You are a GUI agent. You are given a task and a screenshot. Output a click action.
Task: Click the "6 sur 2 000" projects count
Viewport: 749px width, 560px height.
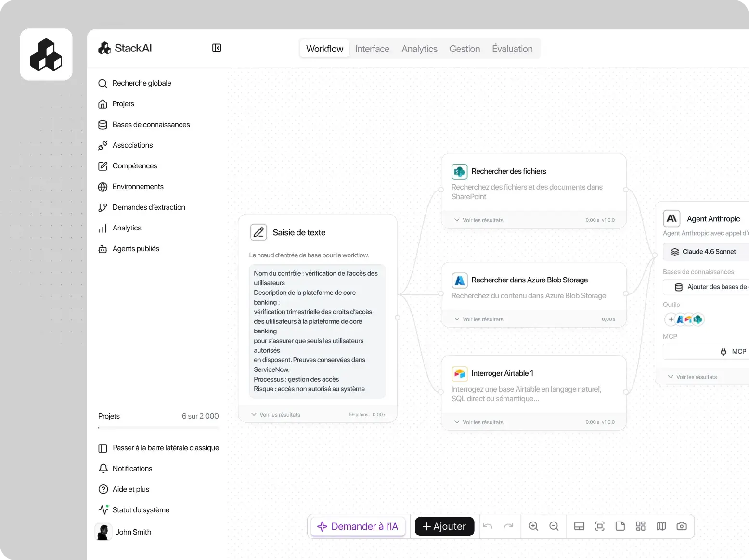click(200, 417)
